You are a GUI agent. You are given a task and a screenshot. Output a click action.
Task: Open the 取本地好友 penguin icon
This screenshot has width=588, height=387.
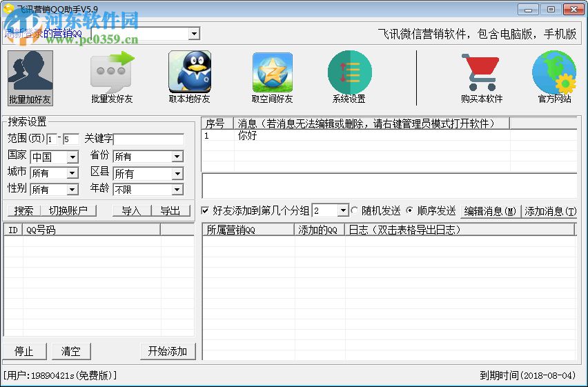pyautogui.click(x=189, y=78)
